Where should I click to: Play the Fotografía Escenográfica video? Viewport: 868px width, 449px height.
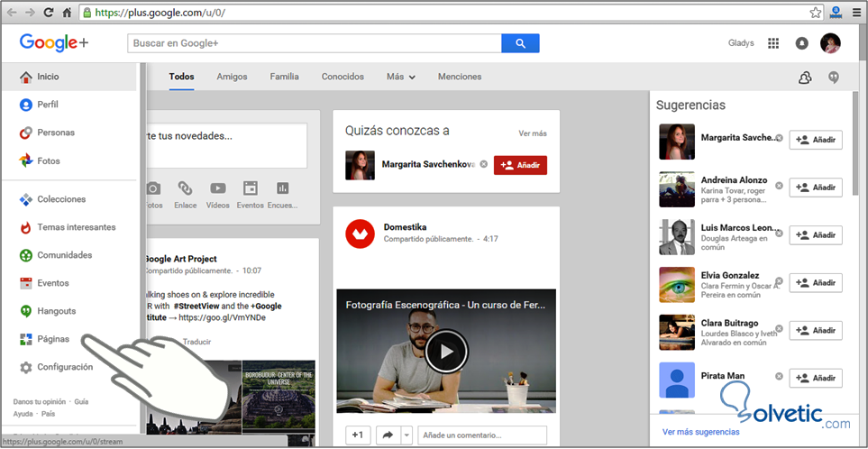point(447,352)
